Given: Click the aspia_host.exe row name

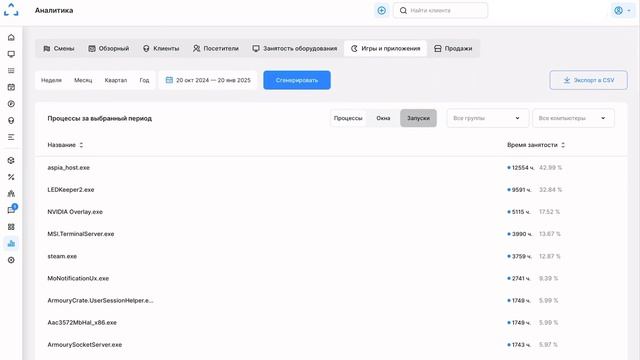Looking at the screenshot, I should pos(69,168).
